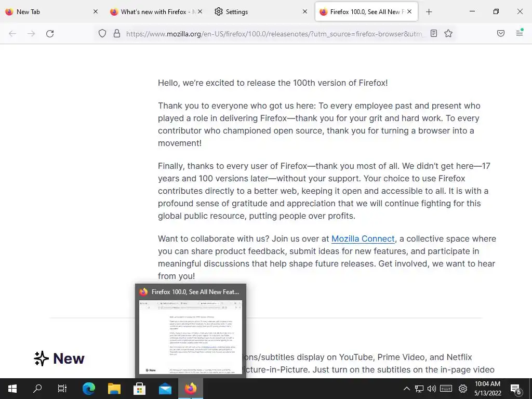Restore down the Firefox window
This screenshot has width=532, height=399.
tap(496, 11)
